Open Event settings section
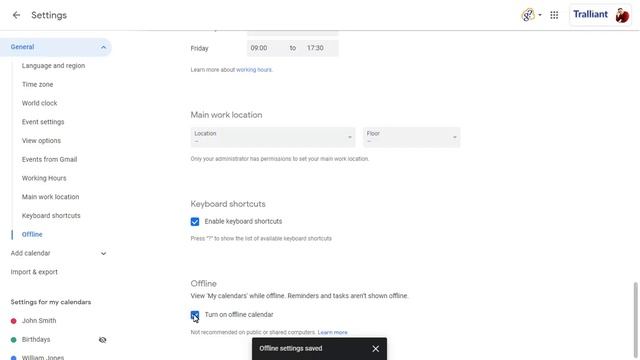The image size is (640, 360). tap(43, 122)
